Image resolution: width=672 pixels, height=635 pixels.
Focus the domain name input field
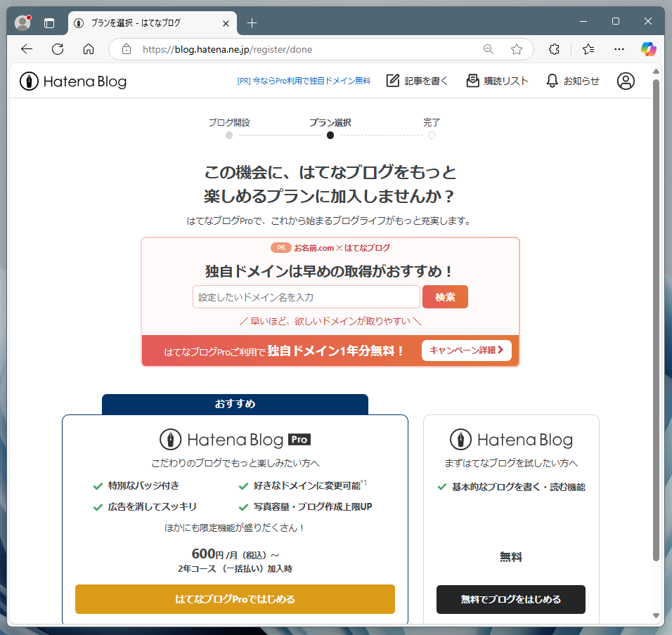pyautogui.click(x=306, y=296)
